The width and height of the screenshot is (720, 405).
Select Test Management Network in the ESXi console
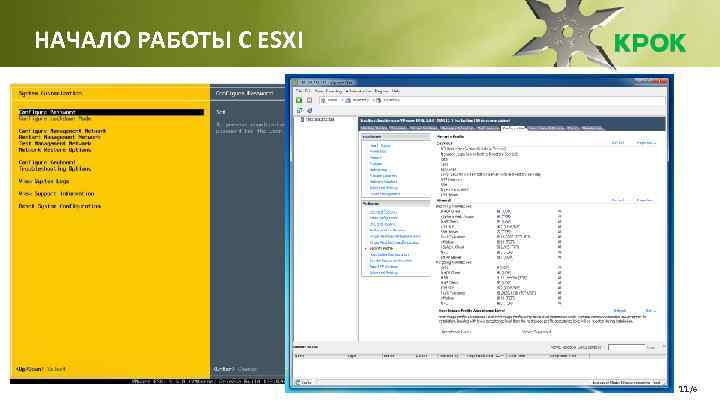55,143
